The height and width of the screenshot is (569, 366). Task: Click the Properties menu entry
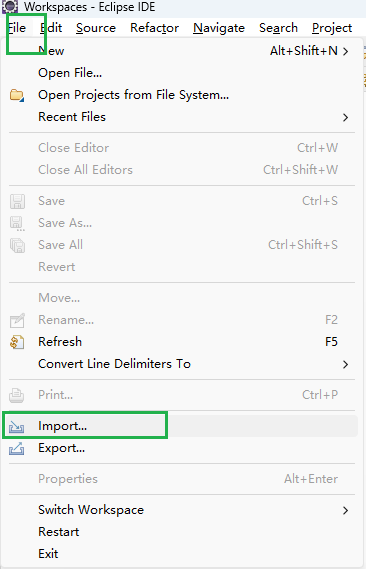[x=182, y=479]
